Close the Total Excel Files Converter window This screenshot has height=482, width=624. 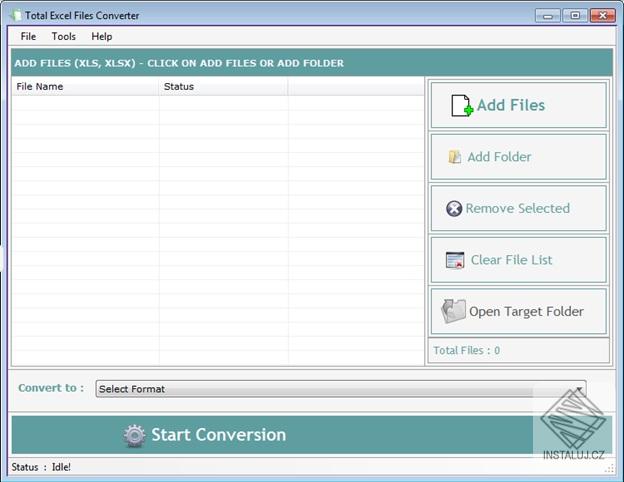coord(603,16)
